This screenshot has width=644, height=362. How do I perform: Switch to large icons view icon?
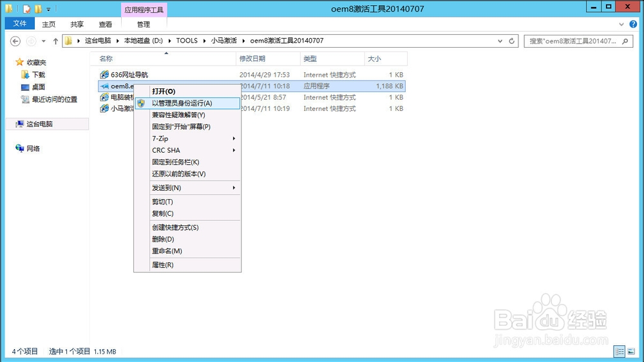pos(631,352)
